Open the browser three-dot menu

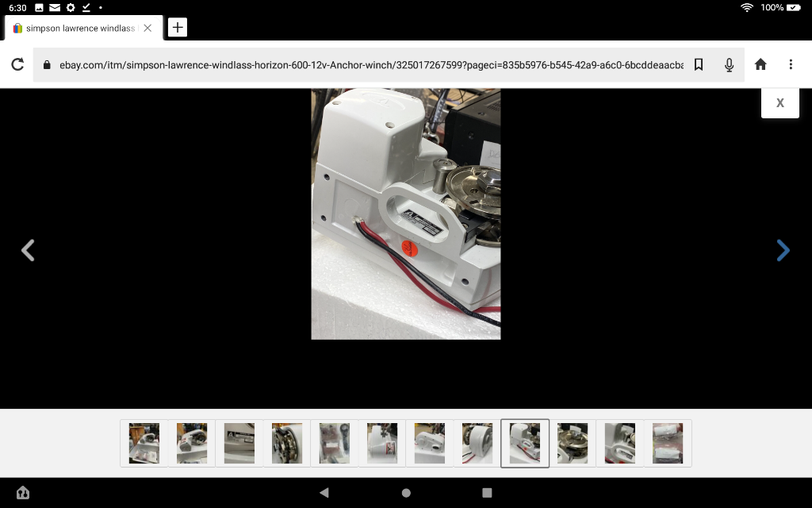(x=791, y=64)
